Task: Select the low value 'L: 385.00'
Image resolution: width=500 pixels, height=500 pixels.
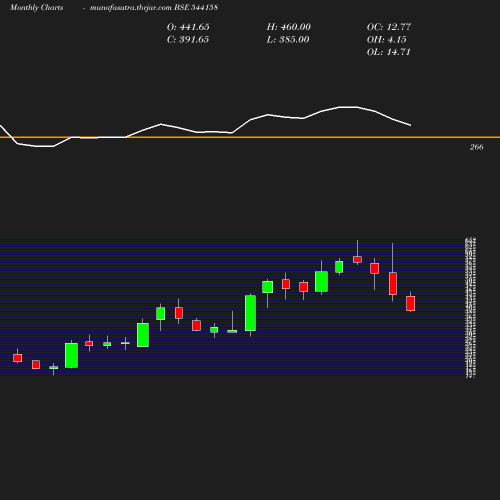Action: pyautogui.click(x=288, y=40)
